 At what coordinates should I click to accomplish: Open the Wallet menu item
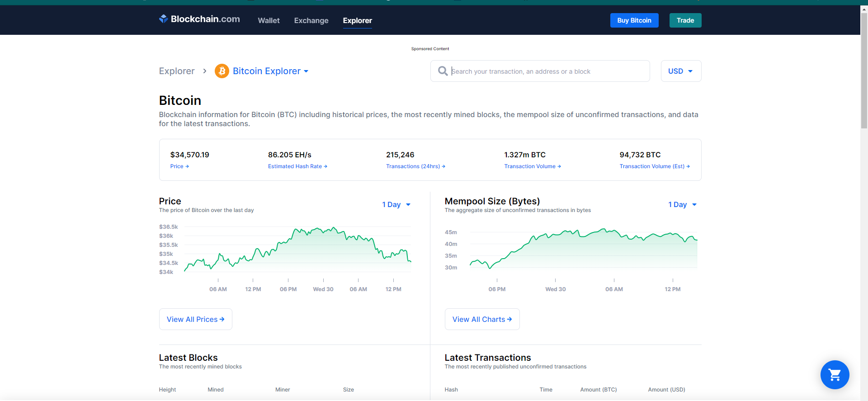[x=269, y=20]
